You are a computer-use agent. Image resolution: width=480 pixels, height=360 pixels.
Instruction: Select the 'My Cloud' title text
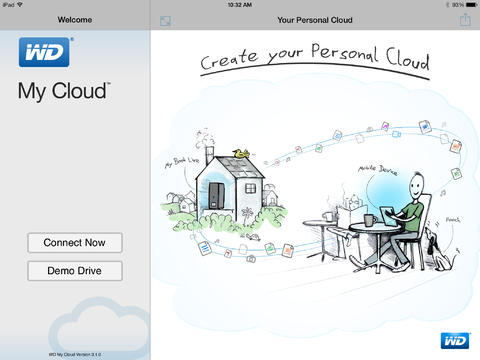pyautogui.click(x=64, y=91)
